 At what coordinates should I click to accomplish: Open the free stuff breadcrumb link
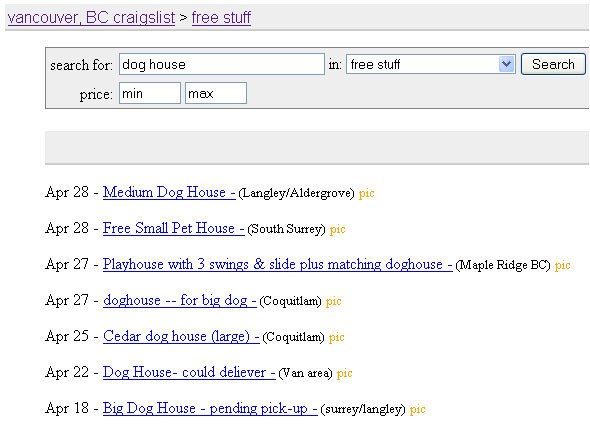221,18
